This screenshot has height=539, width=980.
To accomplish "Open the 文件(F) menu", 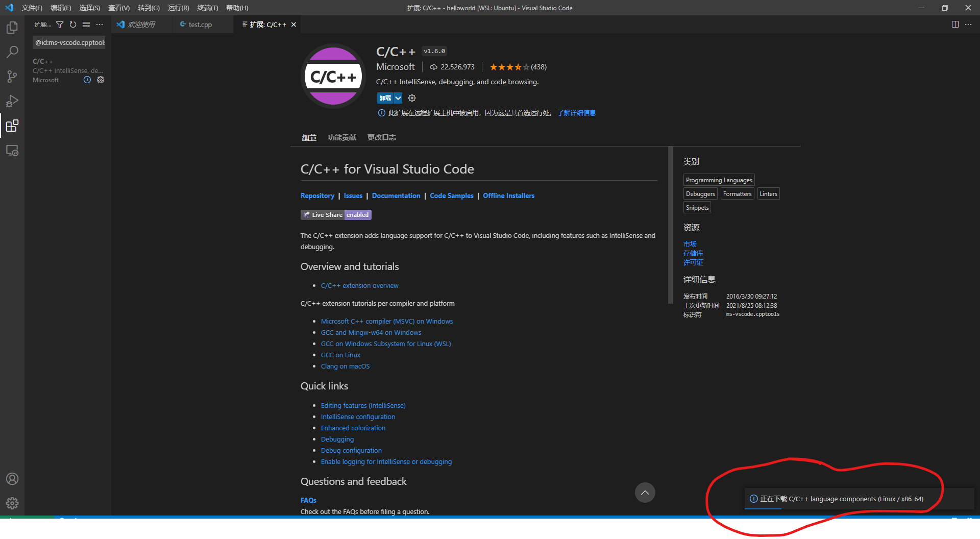I will click(x=32, y=8).
